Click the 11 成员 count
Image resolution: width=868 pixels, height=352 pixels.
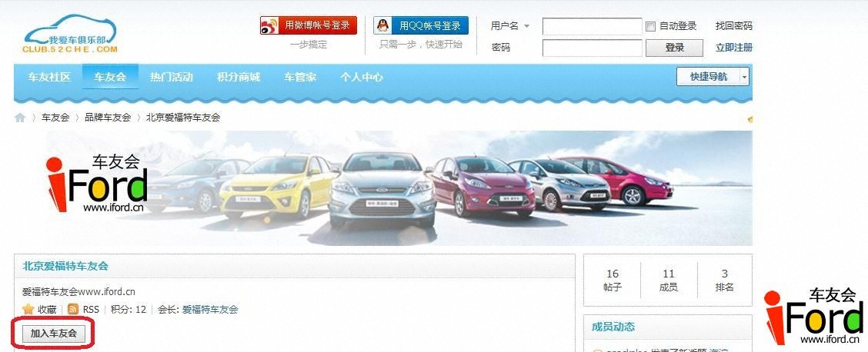(668, 281)
